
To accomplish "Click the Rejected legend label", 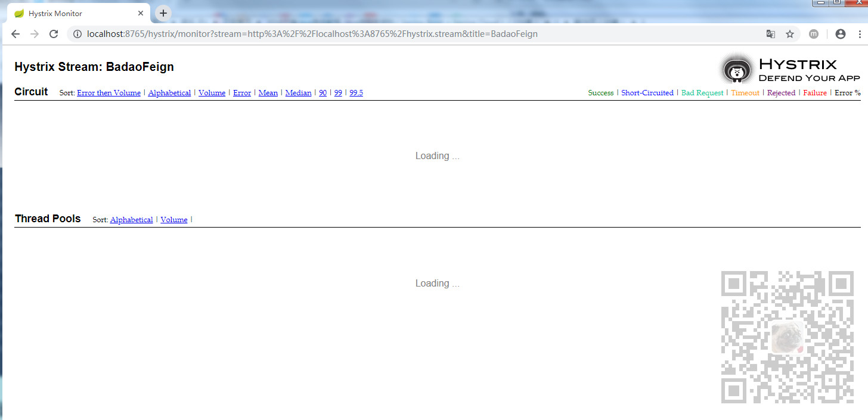I will pyautogui.click(x=781, y=93).
